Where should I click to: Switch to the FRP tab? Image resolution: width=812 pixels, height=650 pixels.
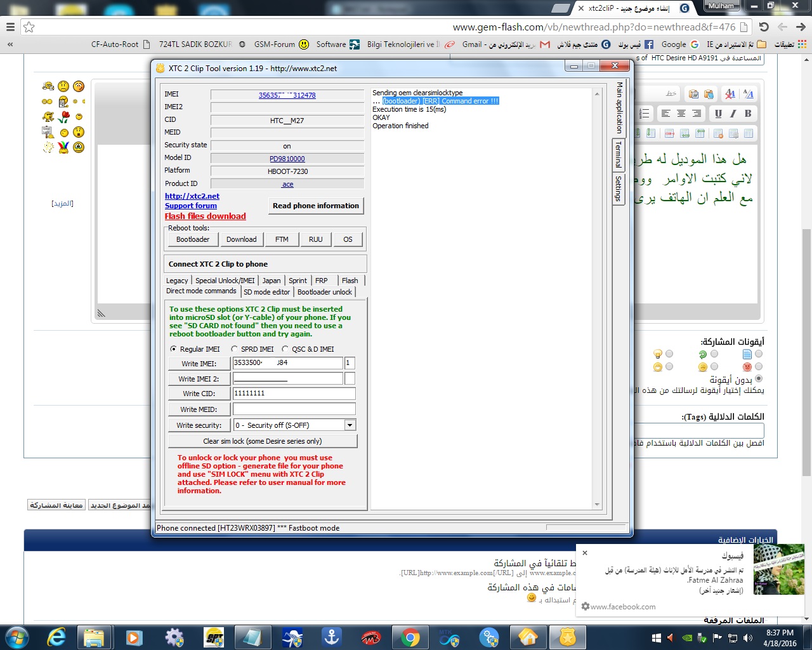point(322,281)
